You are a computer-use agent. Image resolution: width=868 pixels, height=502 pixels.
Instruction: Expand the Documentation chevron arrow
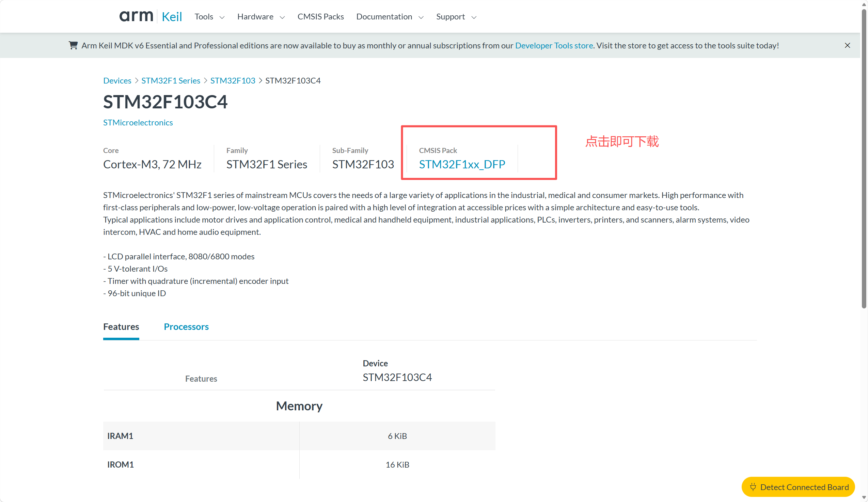pyautogui.click(x=421, y=17)
